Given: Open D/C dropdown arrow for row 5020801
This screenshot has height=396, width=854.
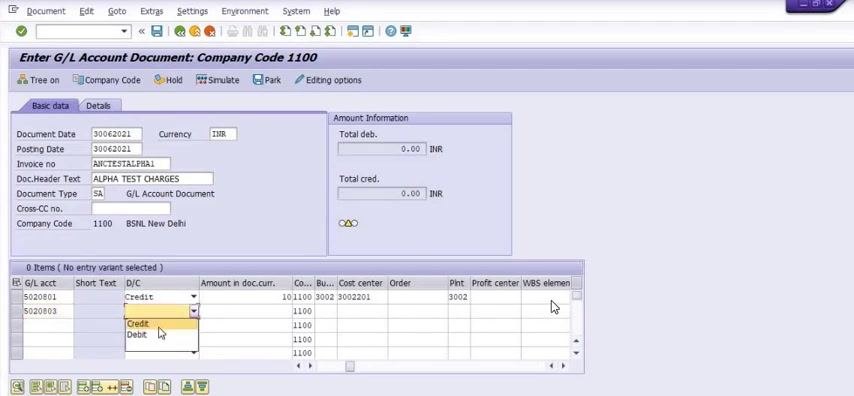Looking at the screenshot, I should pos(194,297).
